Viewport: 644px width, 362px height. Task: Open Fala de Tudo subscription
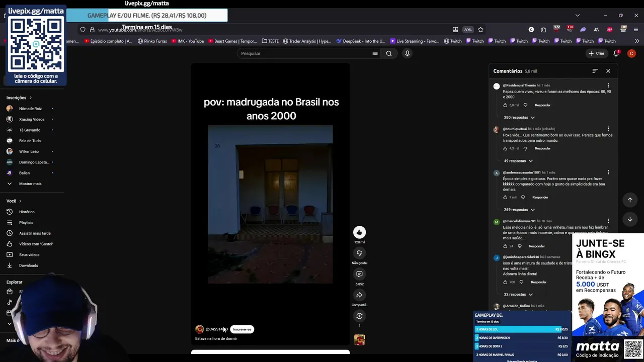pyautogui.click(x=29, y=141)
